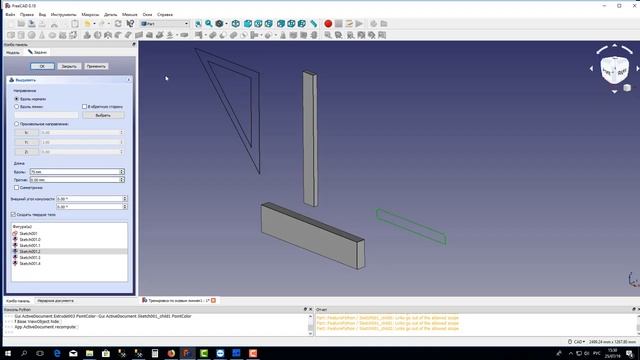Click the Part Revolve tool icon
This screenshot has height=360, width=640.
tap(98, 35)
